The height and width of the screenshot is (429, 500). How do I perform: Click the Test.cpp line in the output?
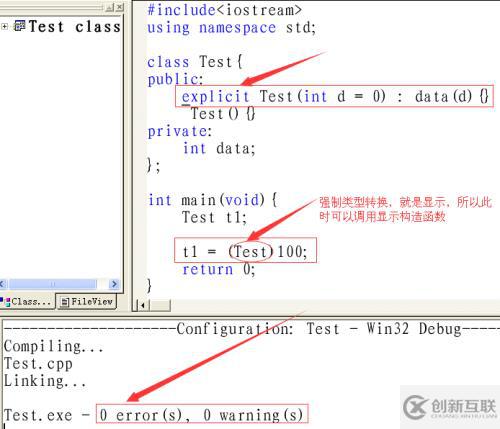click(38, 364)
